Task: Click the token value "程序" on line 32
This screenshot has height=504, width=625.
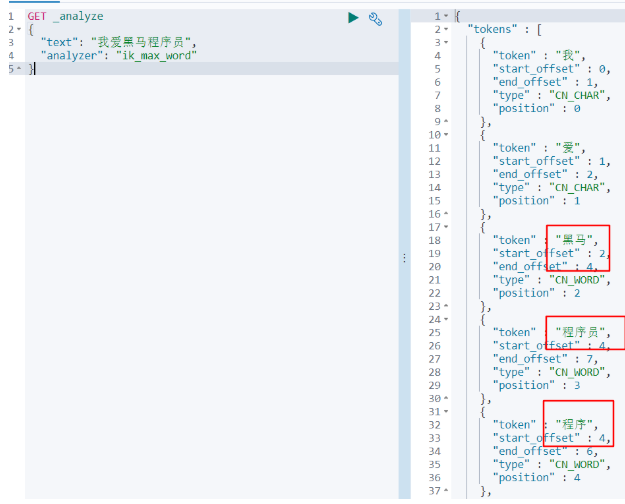Action: click(x=574, y=425)
